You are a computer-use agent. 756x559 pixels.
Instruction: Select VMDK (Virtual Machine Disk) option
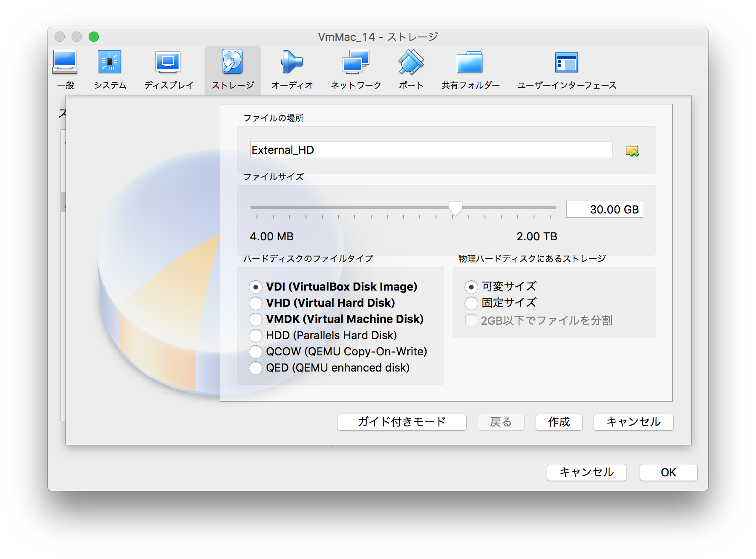click(x=256, y=320)
